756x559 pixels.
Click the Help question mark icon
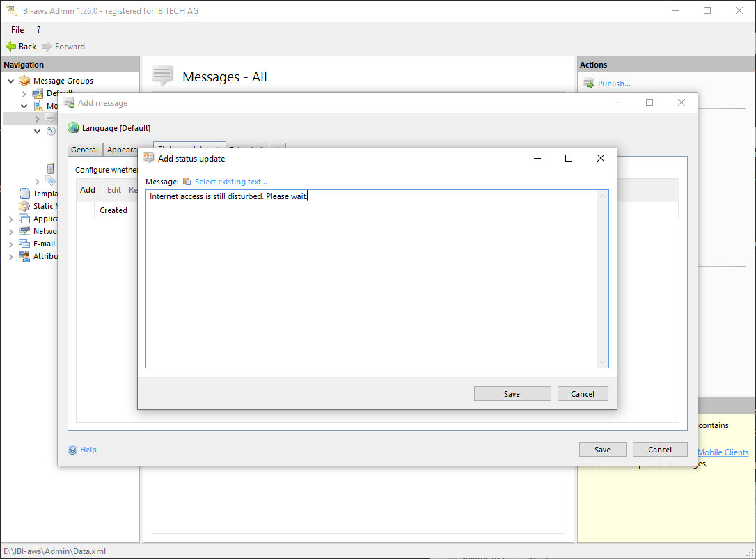tap(72, 450)
